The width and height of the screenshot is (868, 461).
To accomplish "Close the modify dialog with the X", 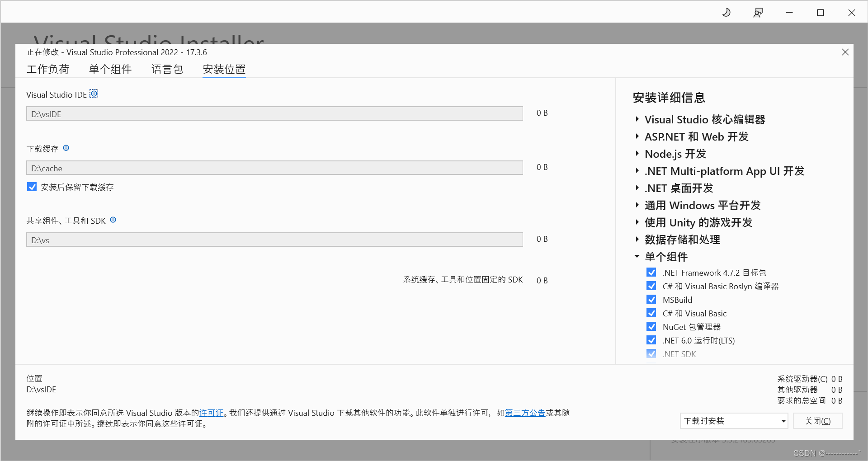I will (845, 52).
